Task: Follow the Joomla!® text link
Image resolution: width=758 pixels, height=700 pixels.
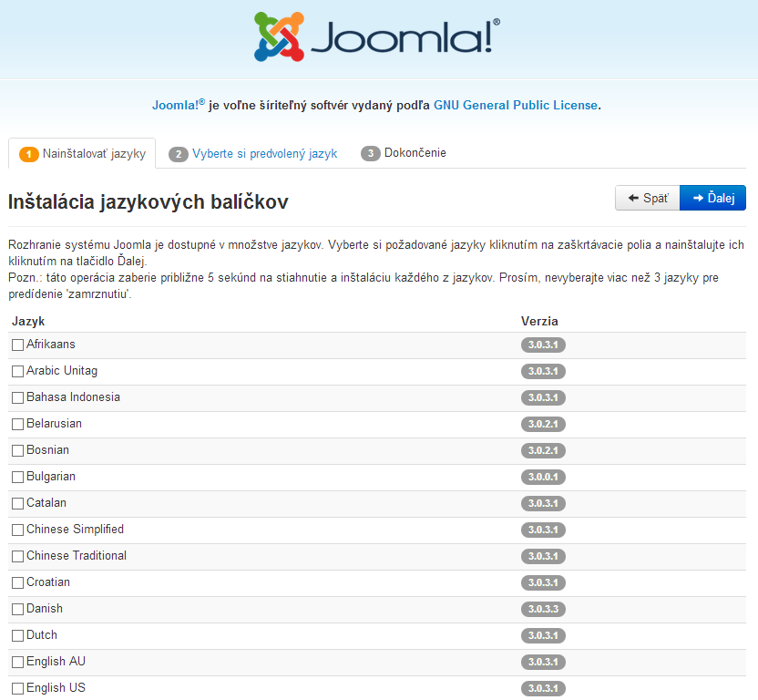Action: (179, 105)
